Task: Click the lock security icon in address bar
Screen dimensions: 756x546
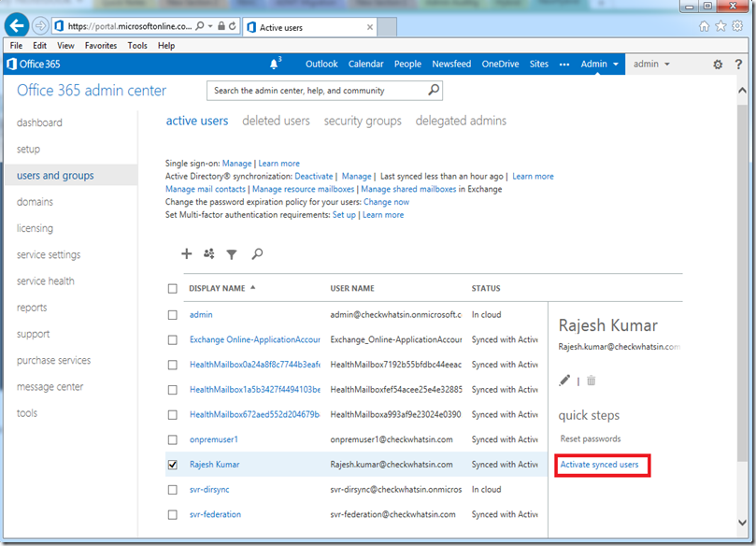Action: [x=221, y=26]
